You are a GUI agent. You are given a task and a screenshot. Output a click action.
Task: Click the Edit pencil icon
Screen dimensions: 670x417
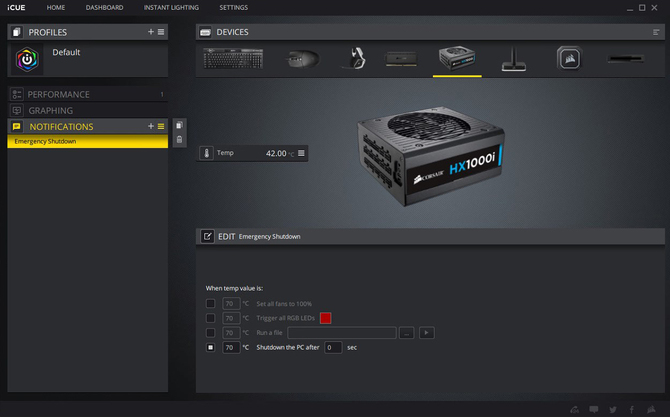point(207,236)
